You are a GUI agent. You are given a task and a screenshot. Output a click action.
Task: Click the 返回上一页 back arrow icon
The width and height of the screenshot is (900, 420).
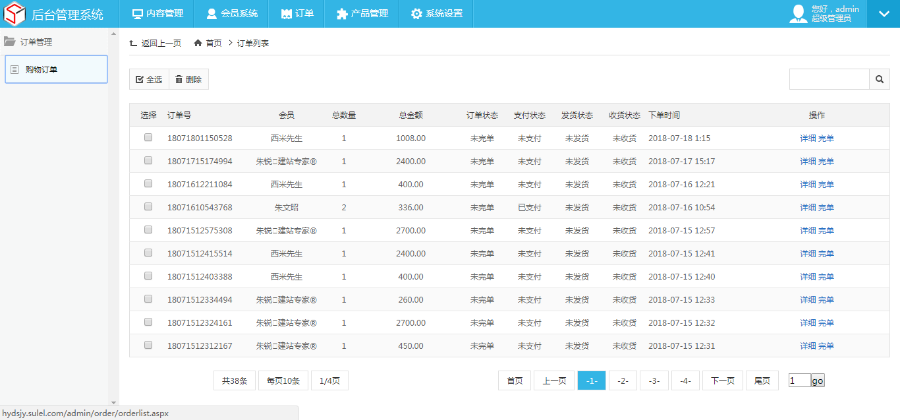coord(134,43)
